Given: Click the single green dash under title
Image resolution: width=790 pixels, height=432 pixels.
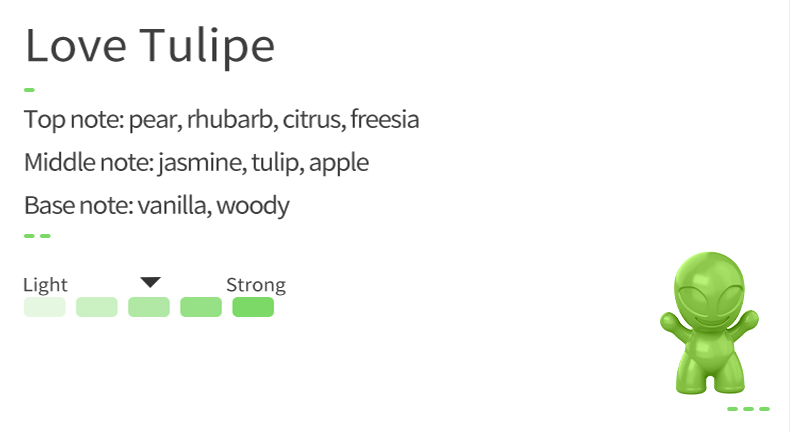Looking at the screenshot, I should pos(29,90).
